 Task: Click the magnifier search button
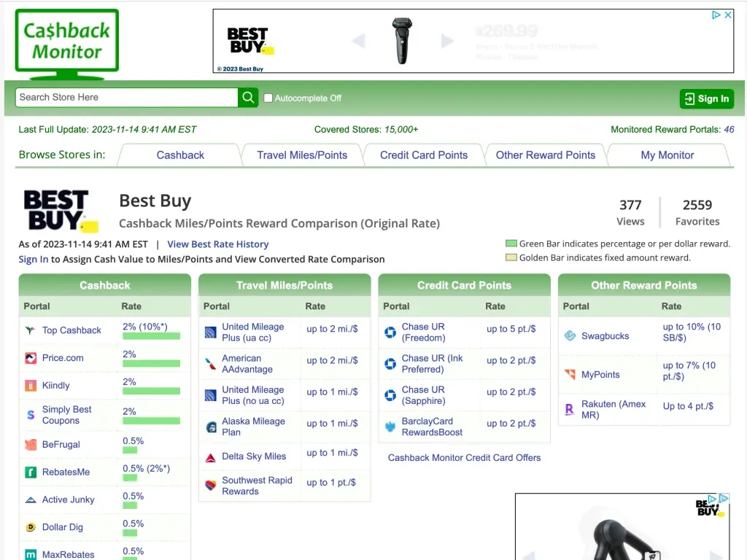click(248, 97)
